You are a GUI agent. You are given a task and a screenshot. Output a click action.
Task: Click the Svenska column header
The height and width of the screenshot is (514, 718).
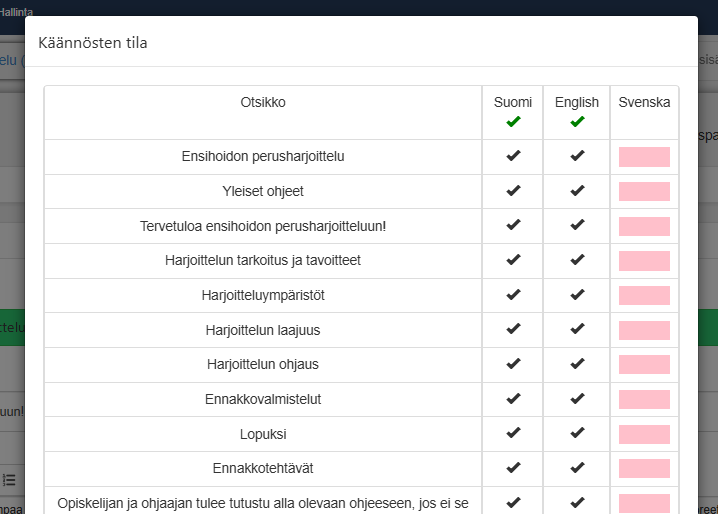pos(644,102)
